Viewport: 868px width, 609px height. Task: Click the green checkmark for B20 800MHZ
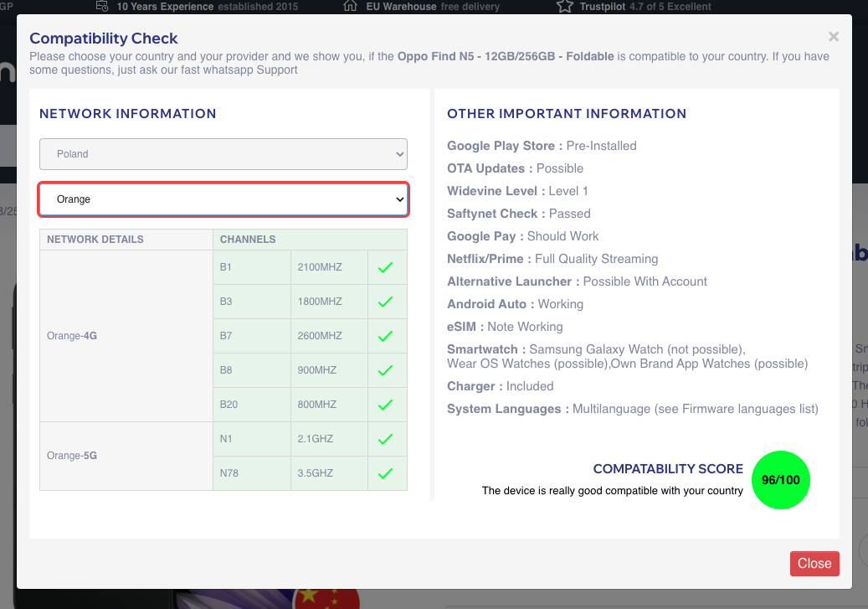pos(385,405)
